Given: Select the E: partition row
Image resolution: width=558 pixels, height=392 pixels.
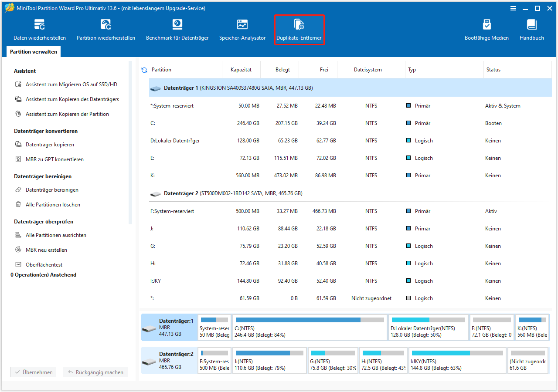Looking at the screenshot, I should (350, 158).
